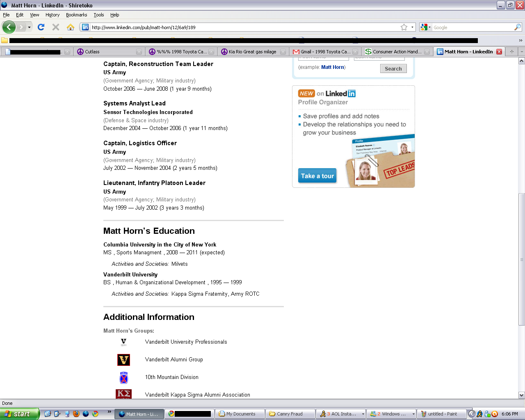Stop loading the page
This screenshot has height=420, width=525.
point(56,27)
